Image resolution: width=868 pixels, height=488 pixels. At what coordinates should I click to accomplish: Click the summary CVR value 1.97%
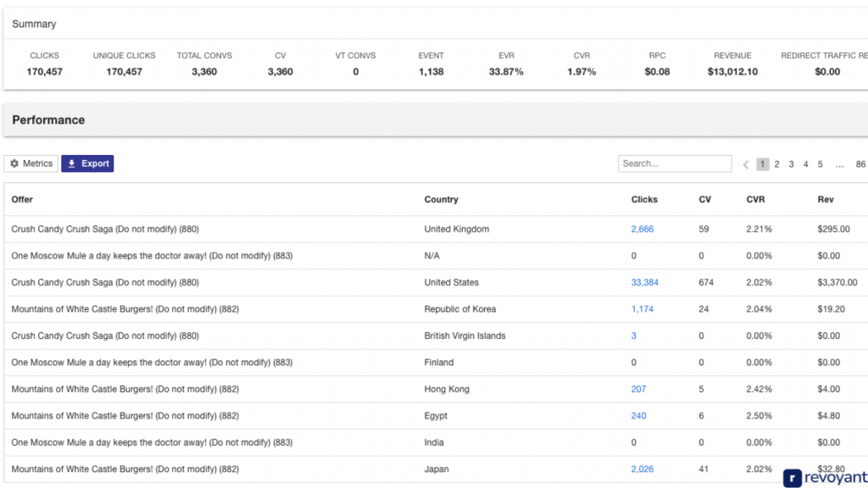pos(581,72)
